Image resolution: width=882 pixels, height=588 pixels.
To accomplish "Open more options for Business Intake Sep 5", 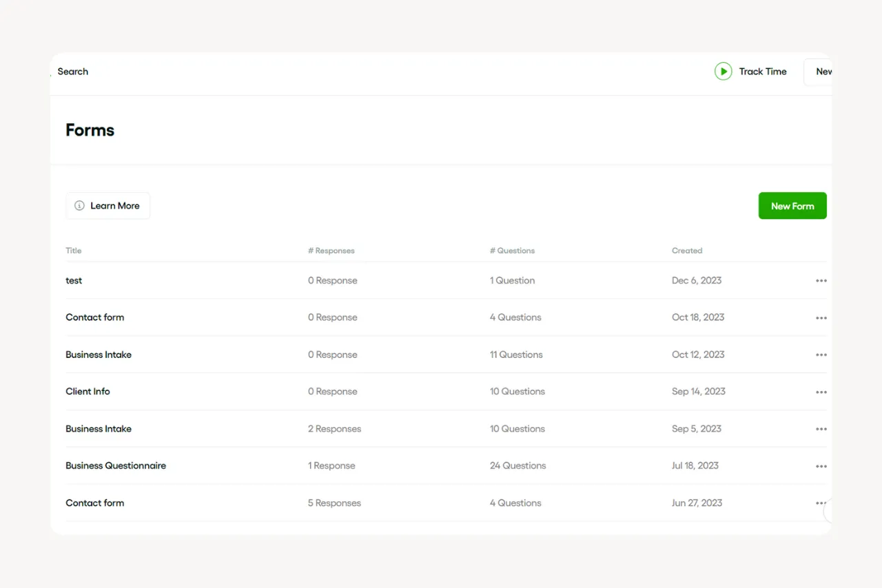I will pos(821,429).
